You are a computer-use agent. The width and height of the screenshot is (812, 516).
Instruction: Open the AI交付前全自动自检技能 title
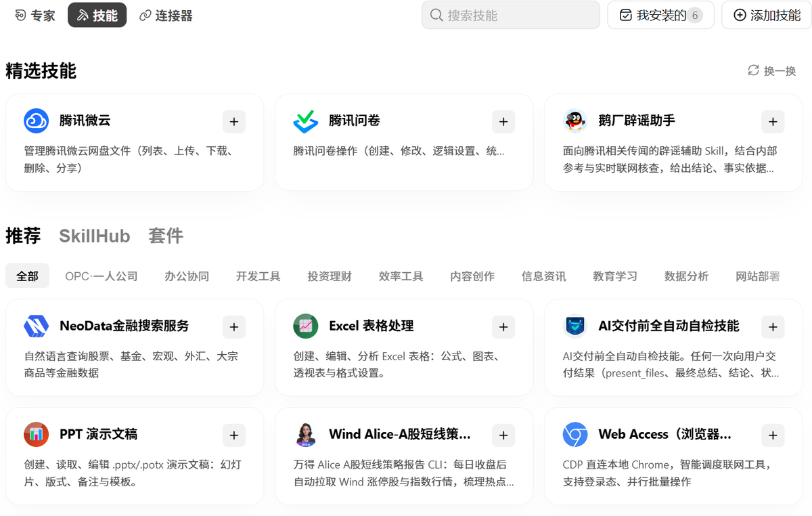coord(669,326)
